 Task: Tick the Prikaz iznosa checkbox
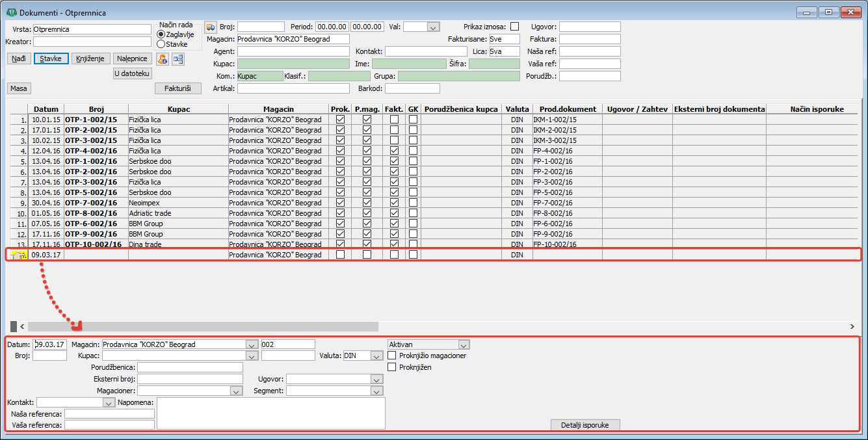[x=514, y=27]
